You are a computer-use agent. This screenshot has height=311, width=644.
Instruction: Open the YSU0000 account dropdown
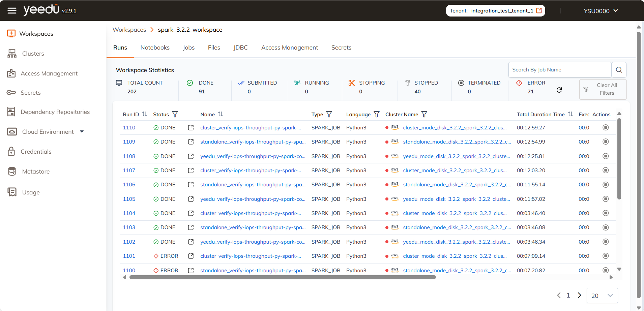coord(601,10)
